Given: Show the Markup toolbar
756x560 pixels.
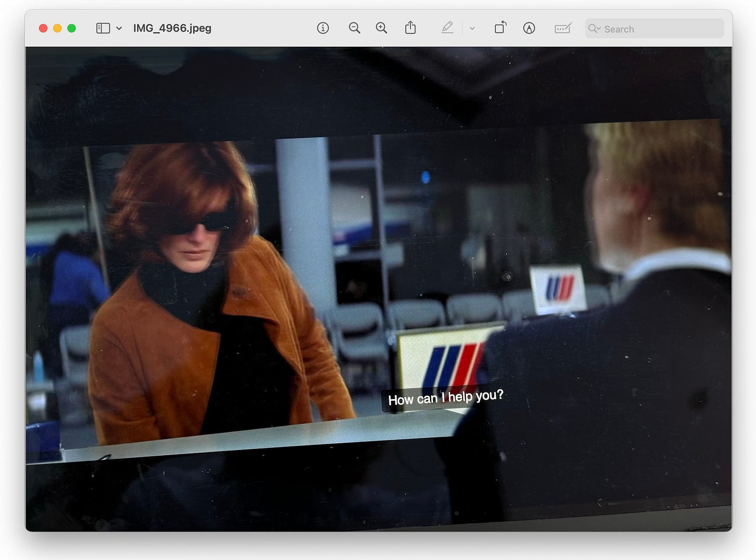Looking at the screenshot, I should coord(529,28).
